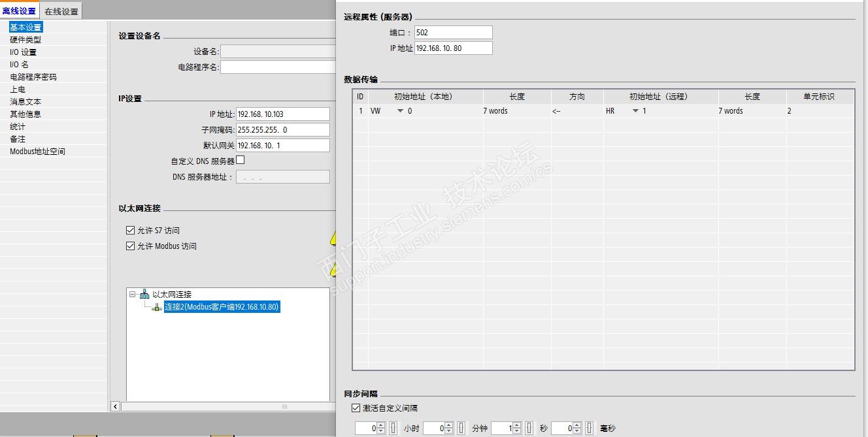Select 硬件类型 in the left list

pos(25,40)
